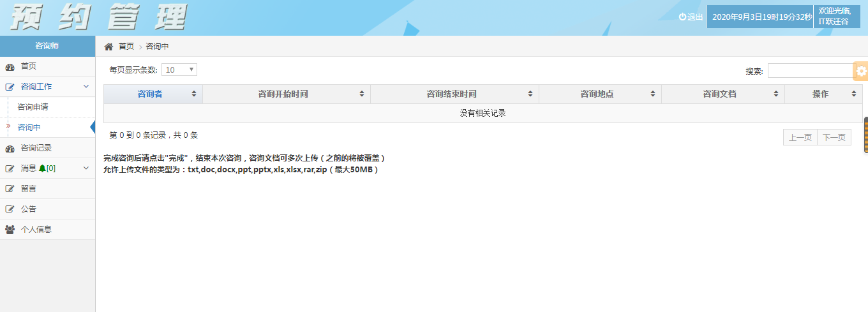Click the home icon in breadcrumb
The image size is (868, 312).
(x=108, y=47)
